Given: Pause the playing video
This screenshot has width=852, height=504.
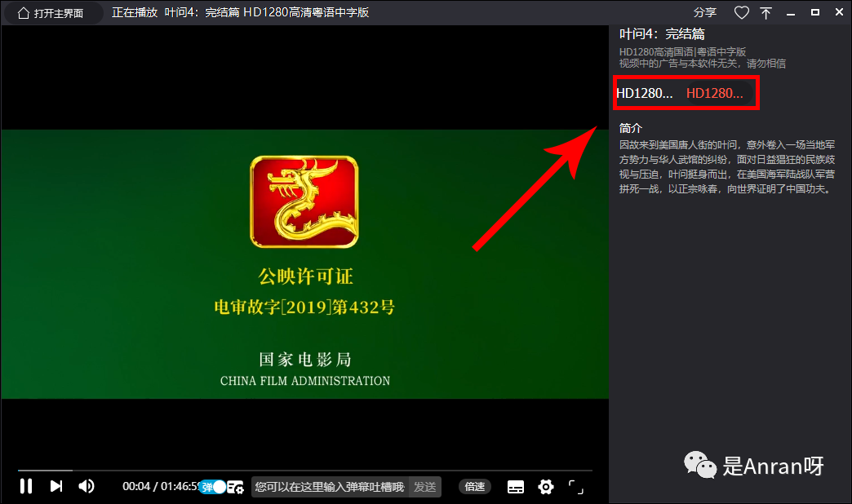Looking at the screenshot, I should coord(26,486).
